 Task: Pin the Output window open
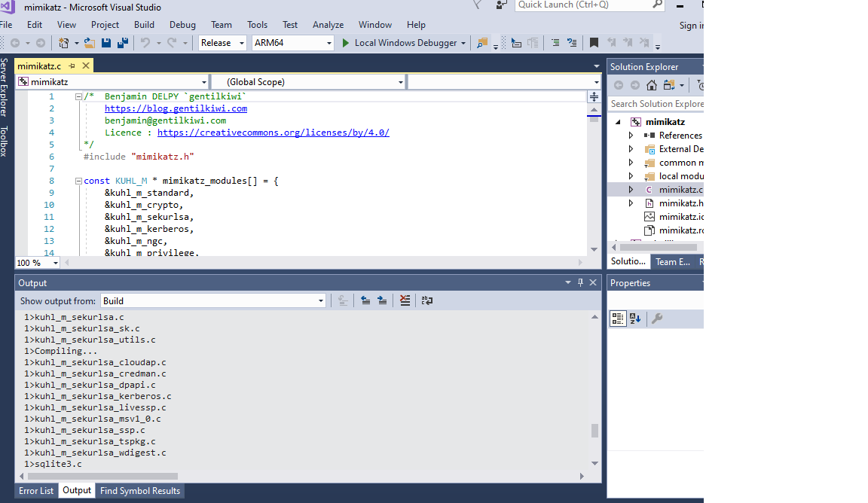coord(579,282)
